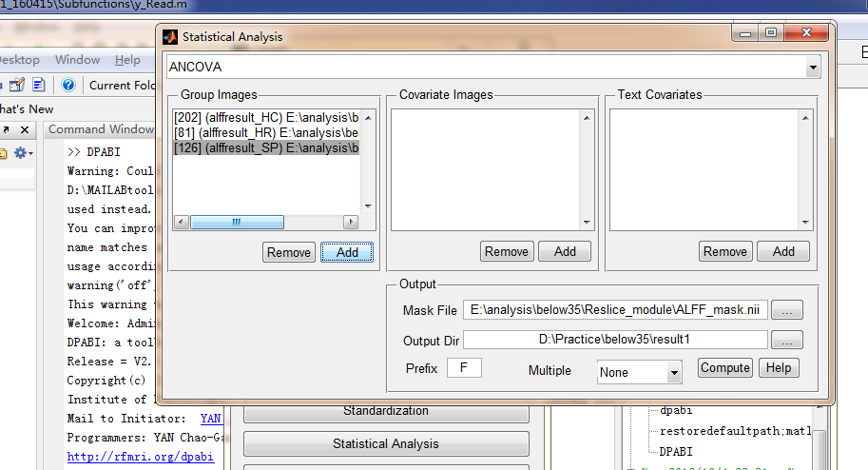The height and width of the screenshot is (470, 868).
Task: Click Standardization button in DPABI window
Action: (x=386, y=412)
